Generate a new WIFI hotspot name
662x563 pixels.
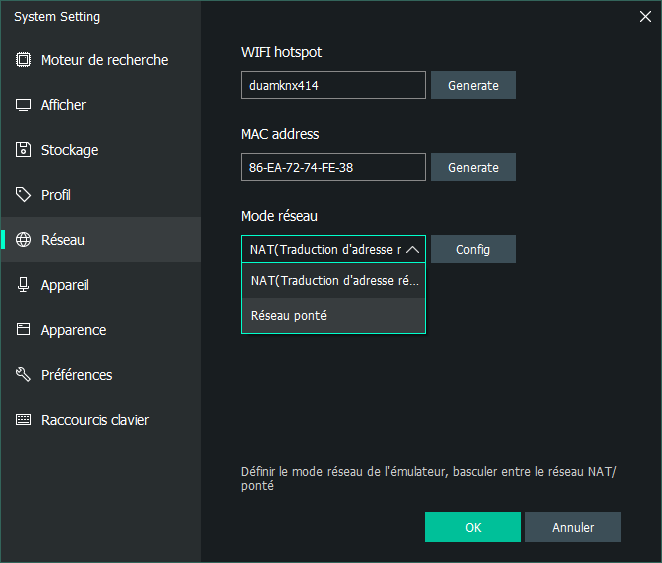[473, 85]
